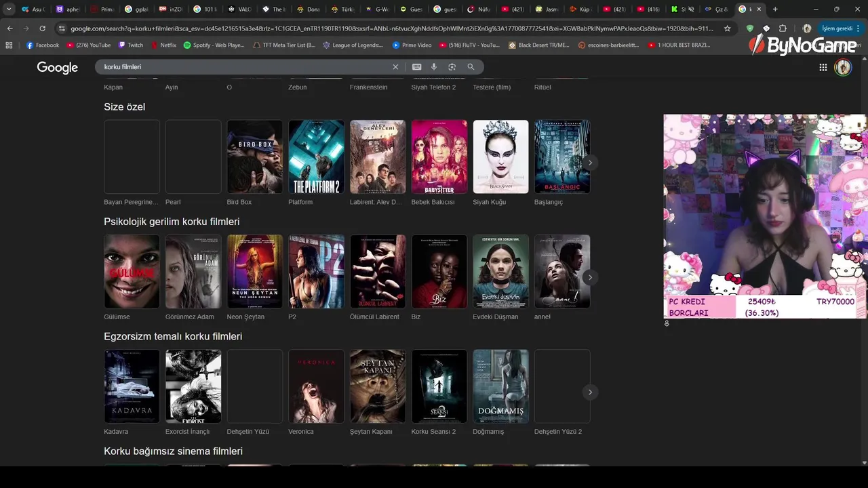Screen dimensions: 868x488
Task: Open the site information icon in address bar
Action: 62,28
